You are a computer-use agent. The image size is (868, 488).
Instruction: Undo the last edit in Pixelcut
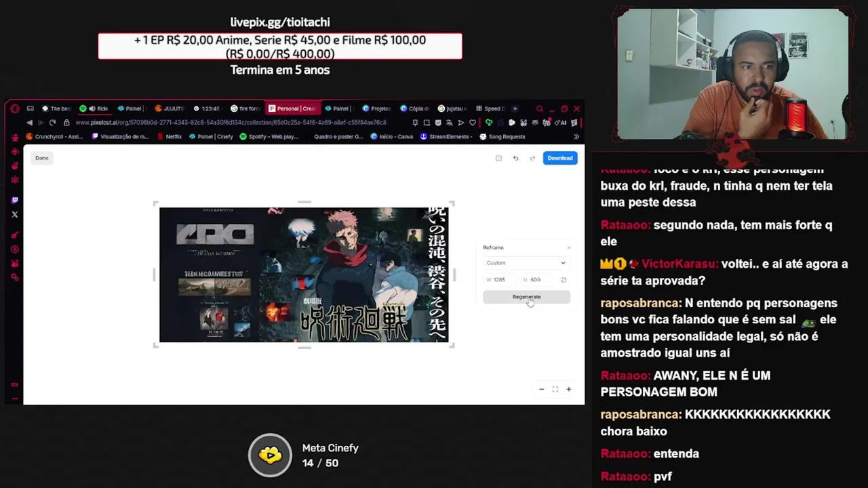pos(515,158)
